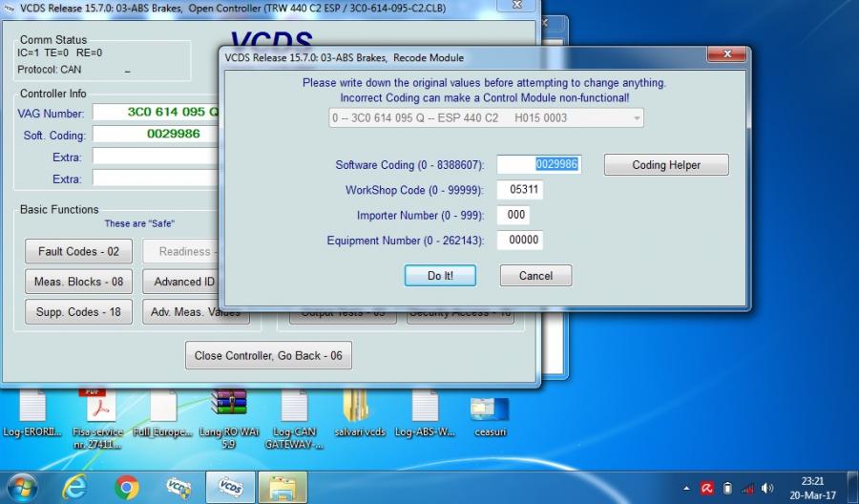Click the Software Coding input field
859x504 pixels.
pyautogui.click(x=538, y=165)
